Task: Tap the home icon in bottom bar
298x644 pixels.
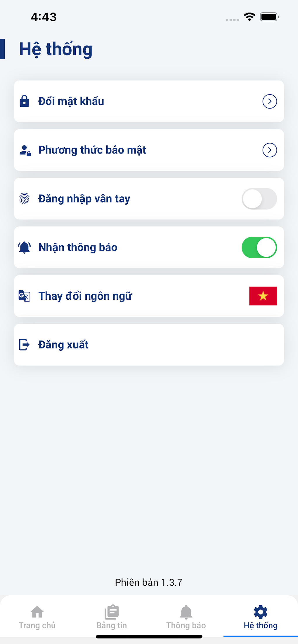Action: tap(37, 612)
